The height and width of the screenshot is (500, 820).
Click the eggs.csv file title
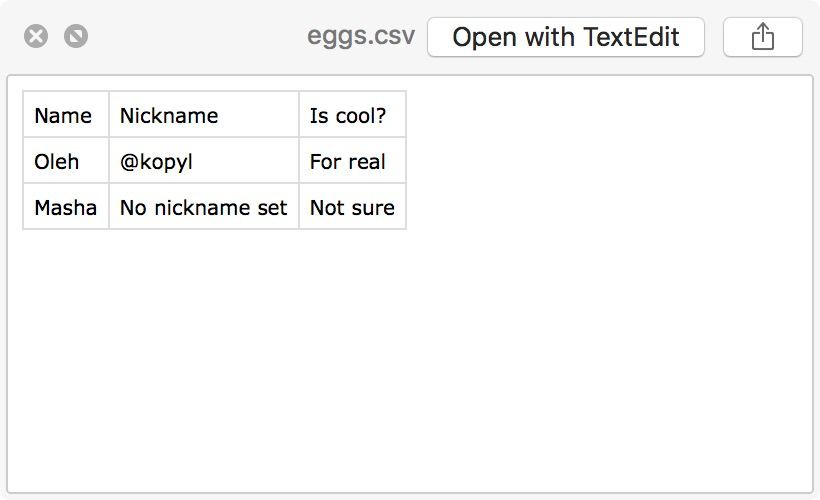coord(361,37)
